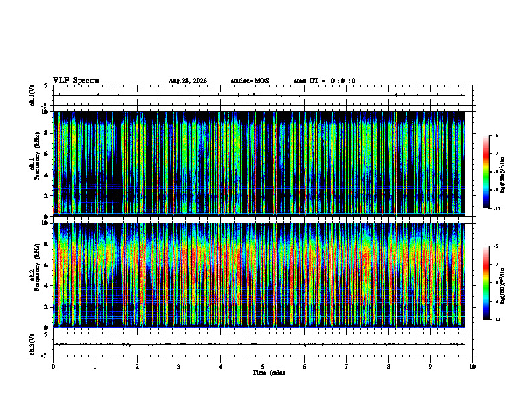Click the Aug.28, 2026 date label
Screen dimensions: 532x411
click(187, 81)
